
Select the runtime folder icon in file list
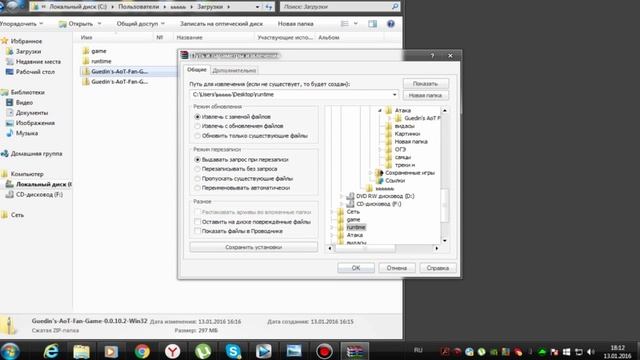(86, 61)
